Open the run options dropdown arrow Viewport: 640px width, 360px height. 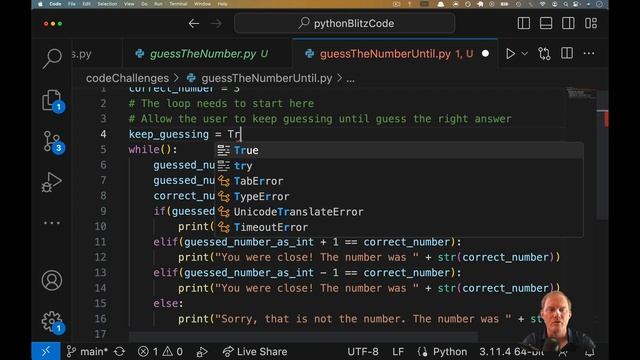click(x=525, y=53)
